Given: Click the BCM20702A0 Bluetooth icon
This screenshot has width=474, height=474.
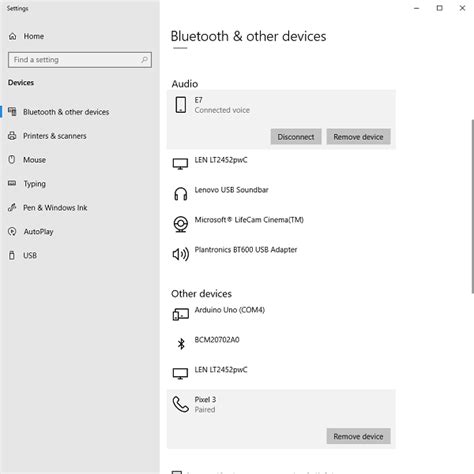Looking at the screenshot, I should tap(181, 344).
